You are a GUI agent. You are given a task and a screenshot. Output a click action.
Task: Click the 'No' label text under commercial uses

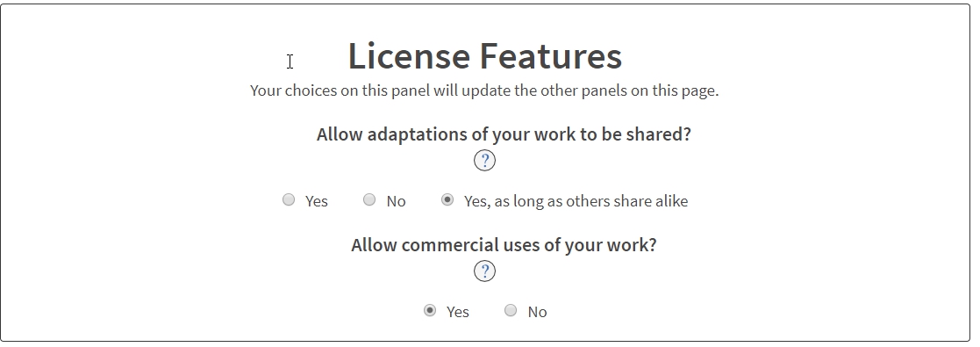coord(537,313)
